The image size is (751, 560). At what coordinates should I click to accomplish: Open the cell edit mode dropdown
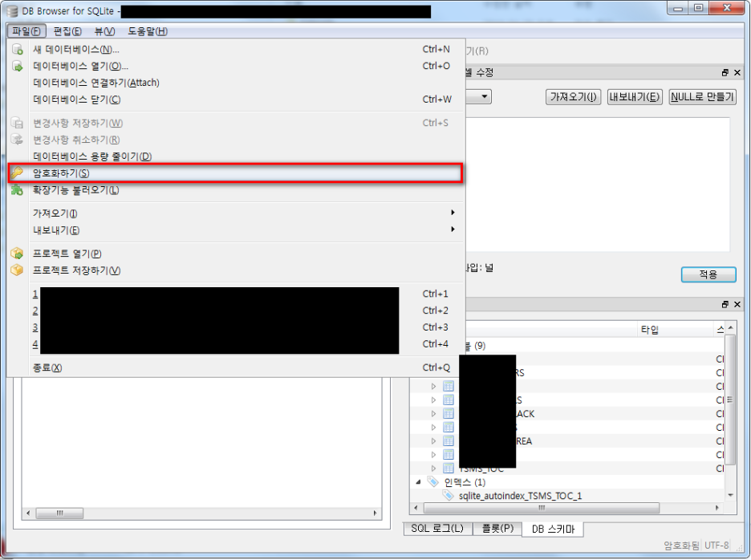click(485, 97)
